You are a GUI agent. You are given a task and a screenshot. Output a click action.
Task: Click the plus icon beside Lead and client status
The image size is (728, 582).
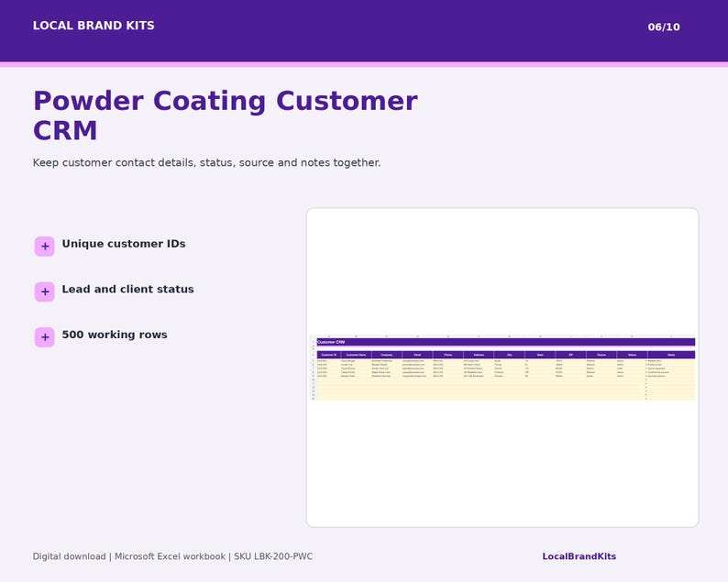(x=45, y=292)
